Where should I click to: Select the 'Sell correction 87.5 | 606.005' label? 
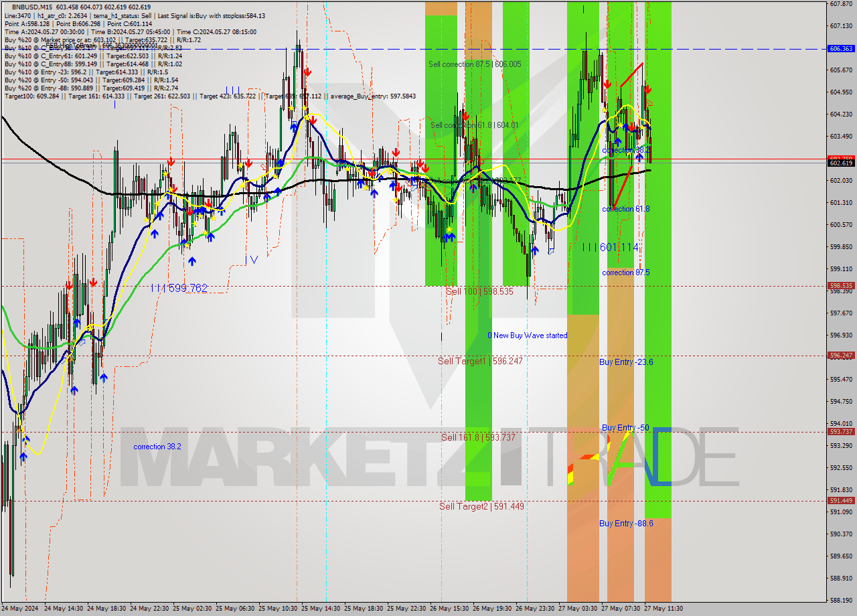pos(475,64)
